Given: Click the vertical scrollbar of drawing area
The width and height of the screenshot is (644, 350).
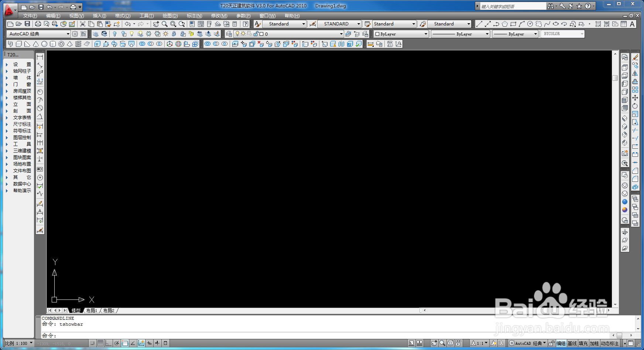Looking at the screenshot, I should pos(615,179).
